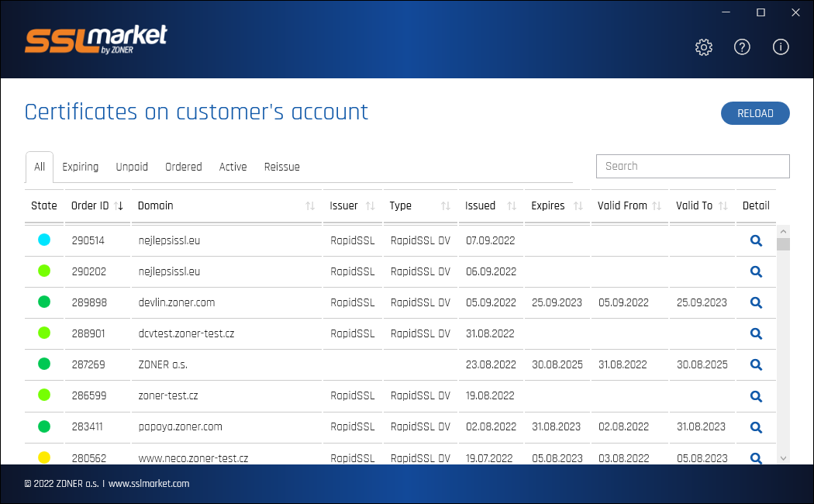Click the light green state dot for 290202
This screenshot has height=504, width=814.
(44, 271)
